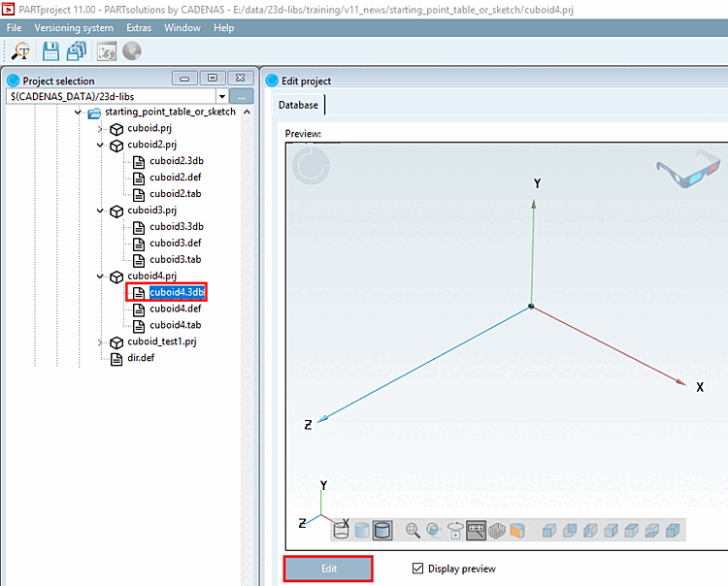Viewport: 728px width, 586px height.
Task: Click the grey globe toolbar icon
Action: [x=132, y=51]
